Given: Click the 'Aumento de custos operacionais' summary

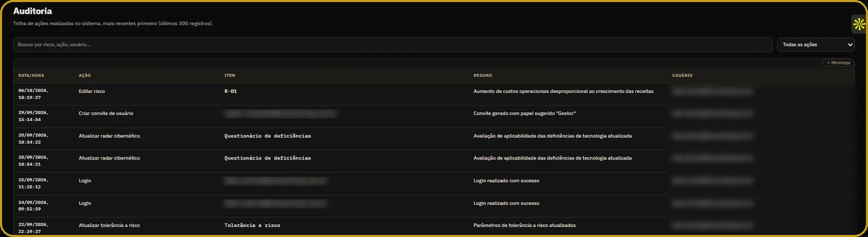Looking at the screenshot, I should [563, 91].
